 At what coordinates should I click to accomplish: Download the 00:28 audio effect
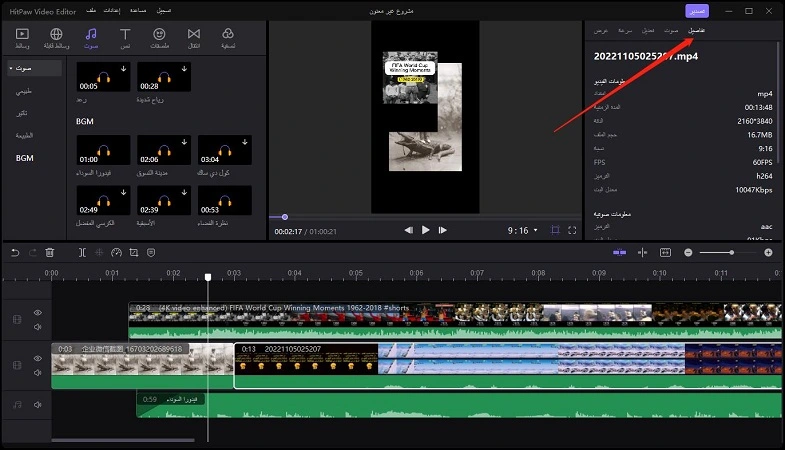[x=184, y=69]
